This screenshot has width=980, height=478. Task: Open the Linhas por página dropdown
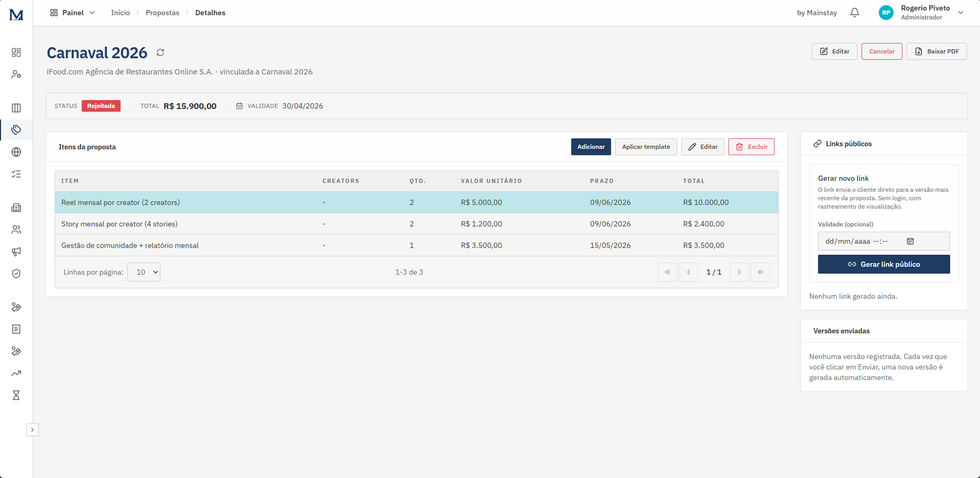pyautogui.click(x=144, y=272)
